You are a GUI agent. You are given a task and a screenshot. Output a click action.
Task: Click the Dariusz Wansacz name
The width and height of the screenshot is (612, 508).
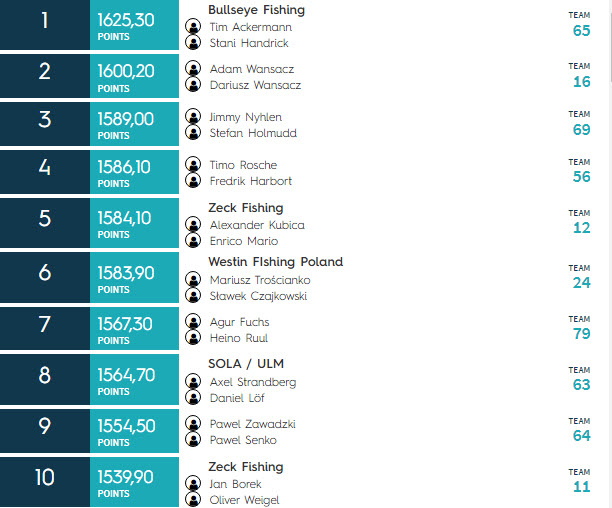coord(255,85)
